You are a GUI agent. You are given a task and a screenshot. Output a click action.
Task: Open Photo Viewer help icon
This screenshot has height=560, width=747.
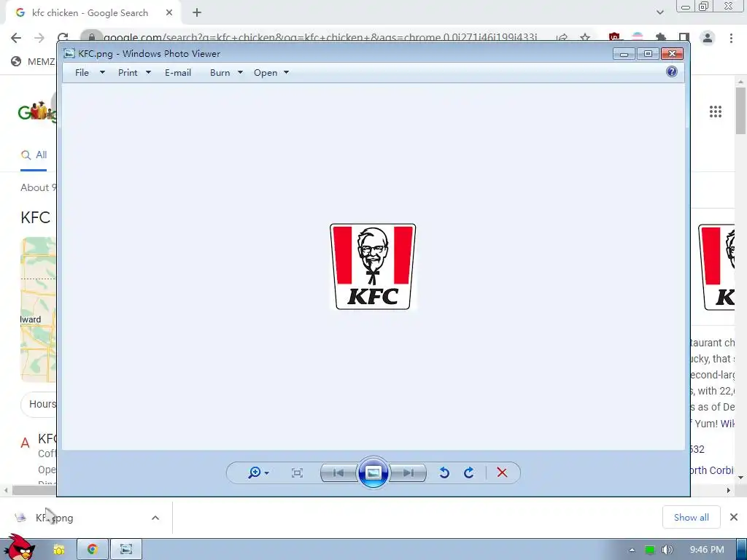(672, 71)
